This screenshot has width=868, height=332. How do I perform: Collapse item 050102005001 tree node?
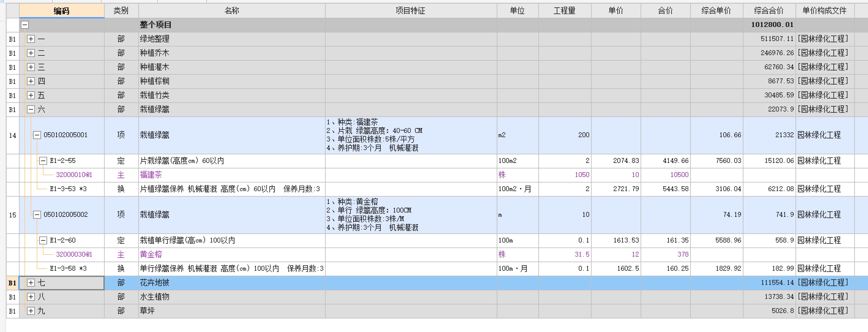tap(37, 135)
